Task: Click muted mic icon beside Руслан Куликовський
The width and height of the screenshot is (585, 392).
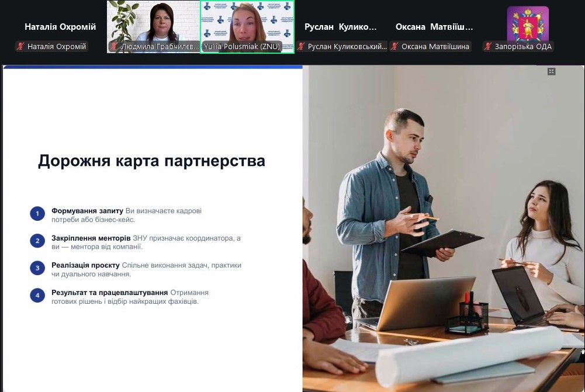Action: pos(301,46)
